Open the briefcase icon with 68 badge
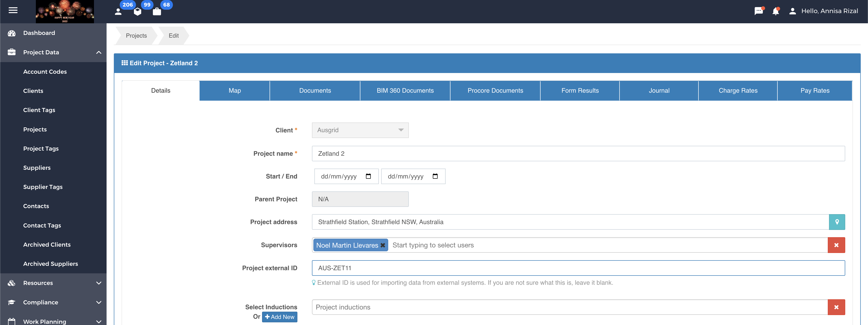 coord(157,12)
